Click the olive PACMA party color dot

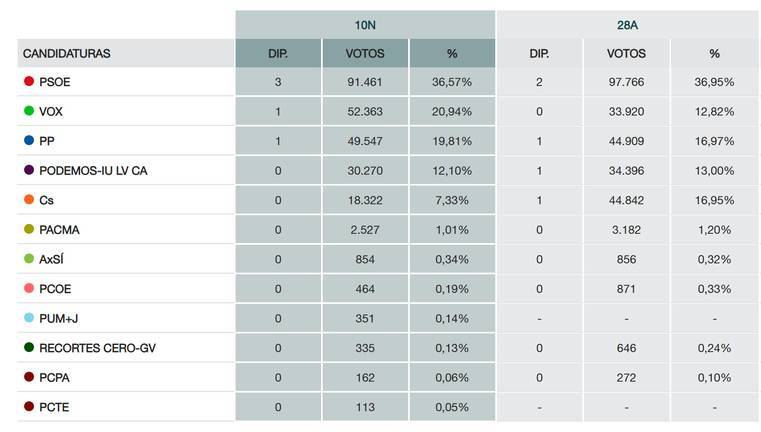click(28, 230)
